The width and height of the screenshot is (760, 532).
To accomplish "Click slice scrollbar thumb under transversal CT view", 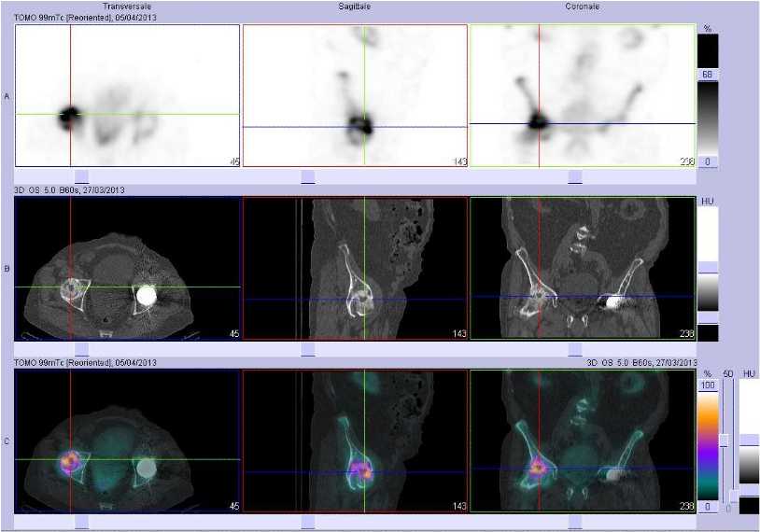I will pos(82,349).
